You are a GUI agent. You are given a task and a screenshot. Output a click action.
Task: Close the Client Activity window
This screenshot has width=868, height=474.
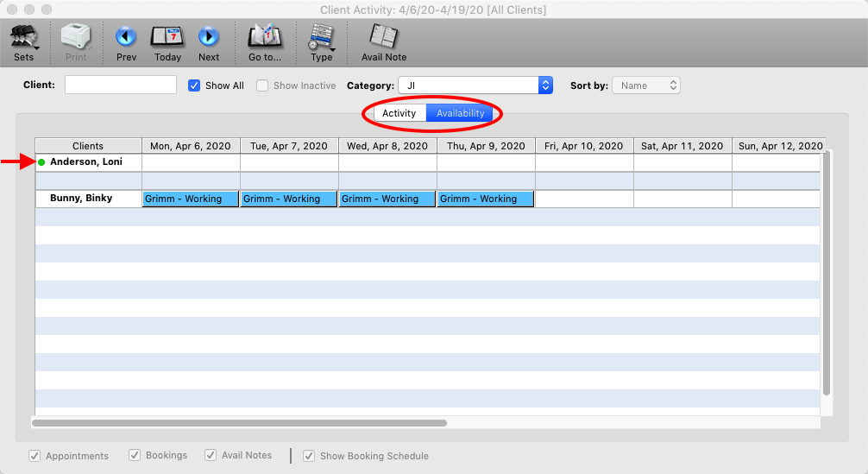click(12, 9)
